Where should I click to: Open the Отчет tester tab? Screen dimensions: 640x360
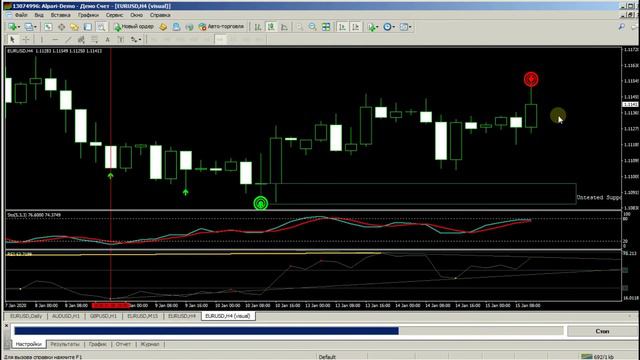pyautogui.click(x=123, y=344)
